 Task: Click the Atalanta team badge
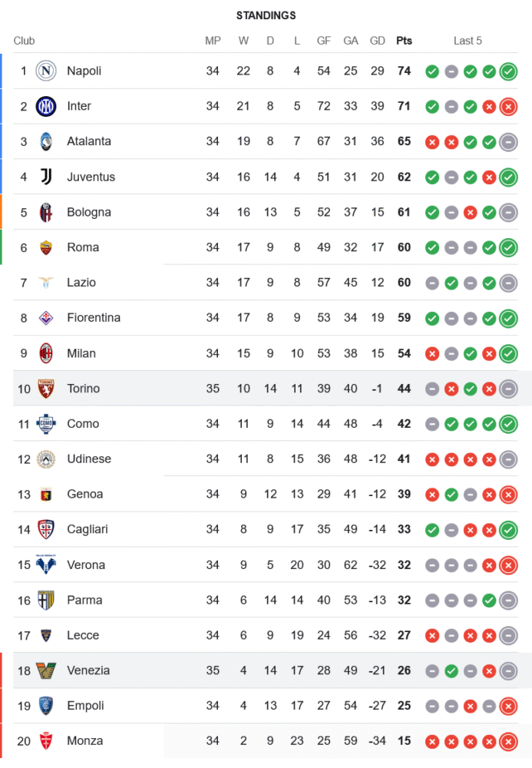[x=46, y=142]
